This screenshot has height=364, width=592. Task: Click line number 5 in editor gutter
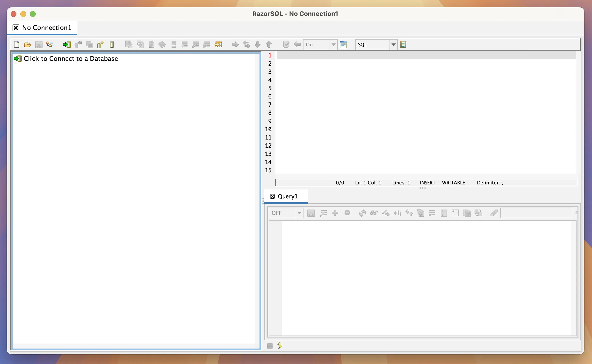[270, 88]
